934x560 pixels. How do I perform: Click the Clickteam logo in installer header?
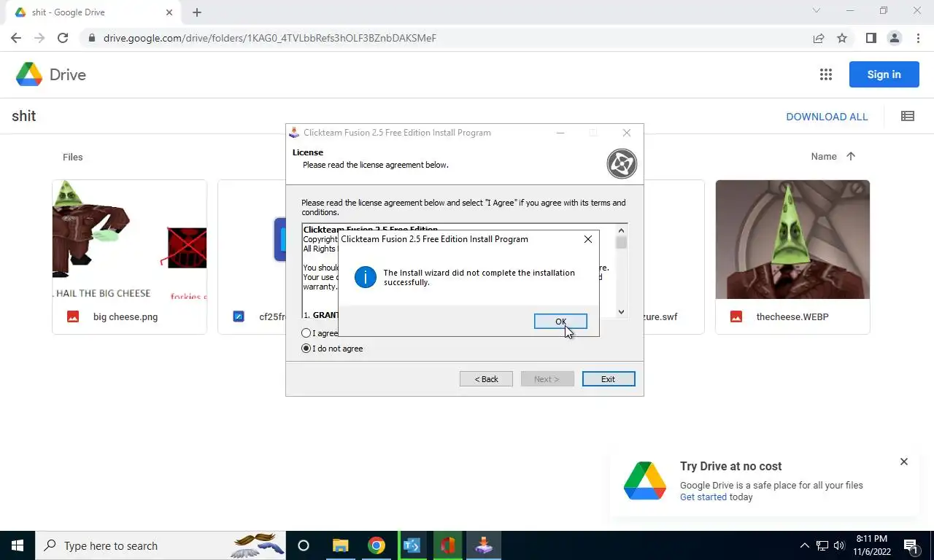point(622,164)
